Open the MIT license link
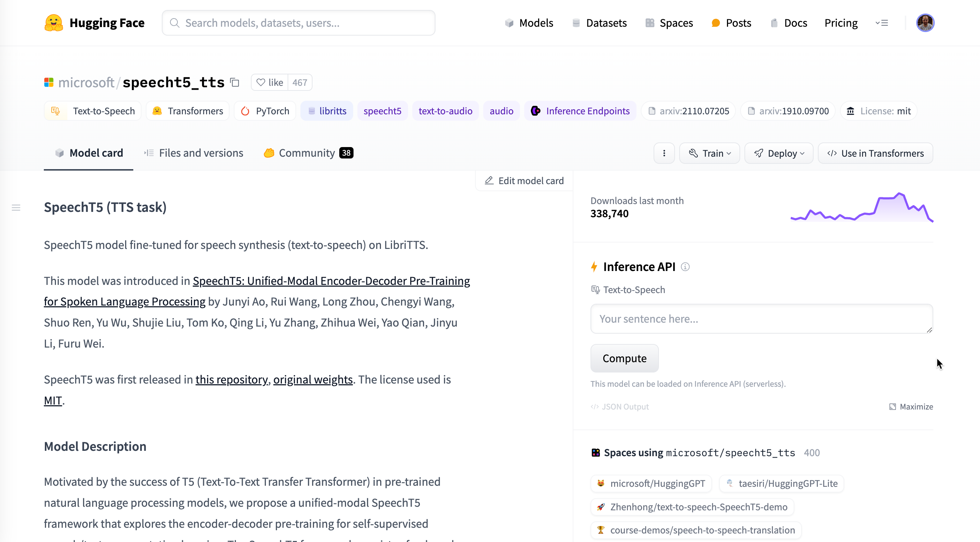 coord(53,400)
